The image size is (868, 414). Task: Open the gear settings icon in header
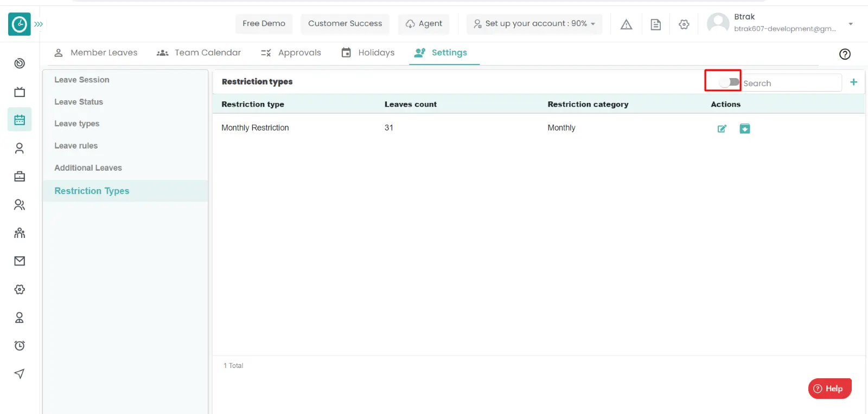pyautogui.click(x=684, y=24)
